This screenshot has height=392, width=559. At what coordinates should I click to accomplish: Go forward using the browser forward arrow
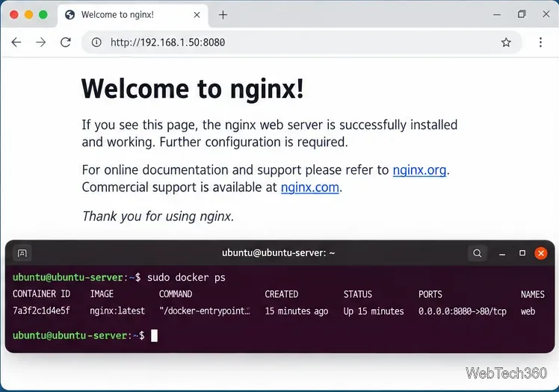pos(41,43)
